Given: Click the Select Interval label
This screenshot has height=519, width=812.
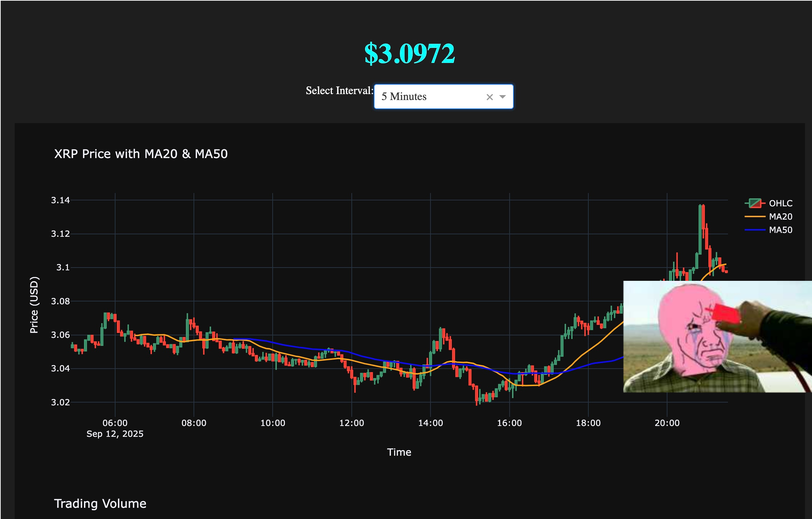Looking at the screenshot, I should pos(339,91).
